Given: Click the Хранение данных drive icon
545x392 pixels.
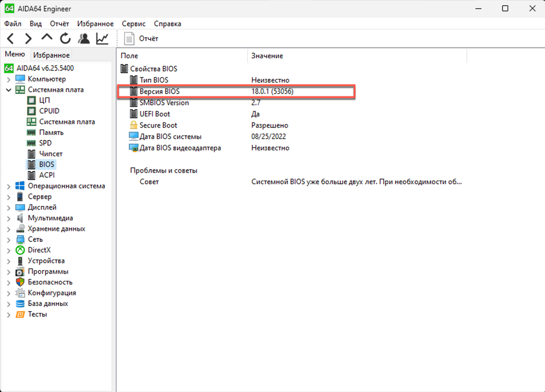Looking at the screenshot, I should (20, 229).
